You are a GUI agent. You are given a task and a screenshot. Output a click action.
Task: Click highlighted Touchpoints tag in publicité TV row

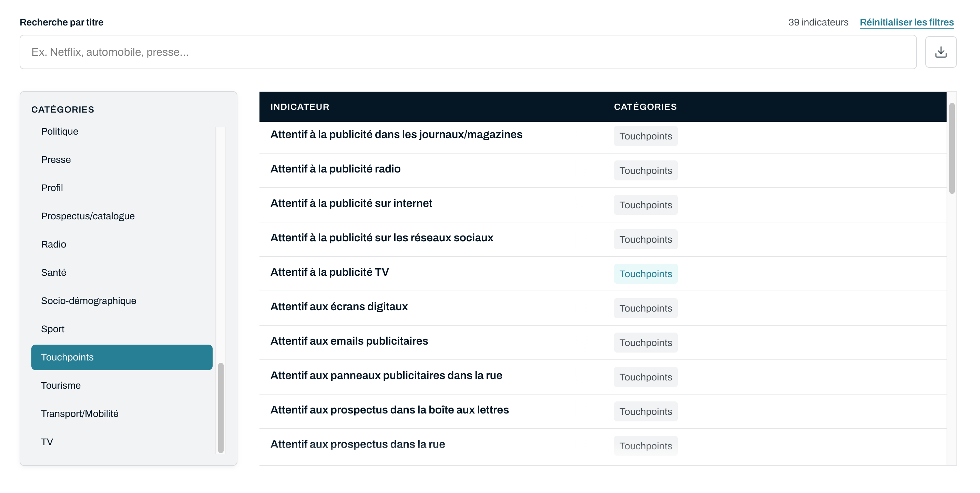[646, 274]
